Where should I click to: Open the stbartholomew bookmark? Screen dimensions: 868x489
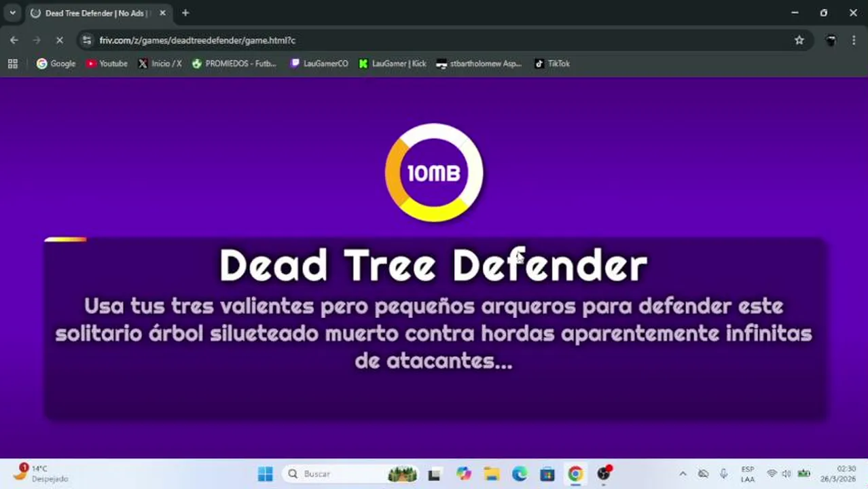tap(479, 63)
